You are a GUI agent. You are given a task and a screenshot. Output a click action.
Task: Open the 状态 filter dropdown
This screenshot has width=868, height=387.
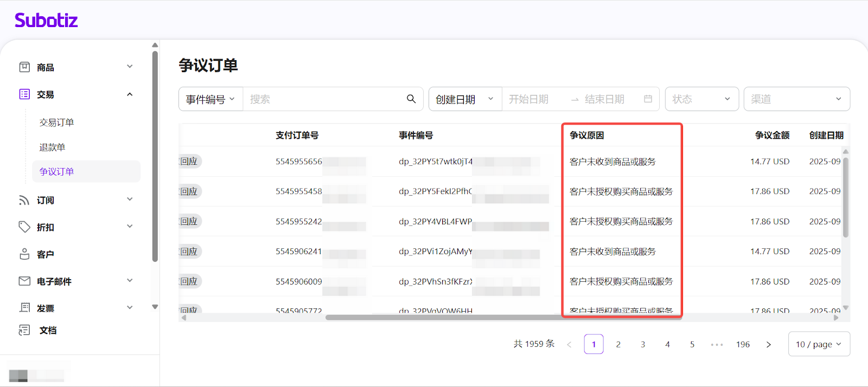pos(701,99)
